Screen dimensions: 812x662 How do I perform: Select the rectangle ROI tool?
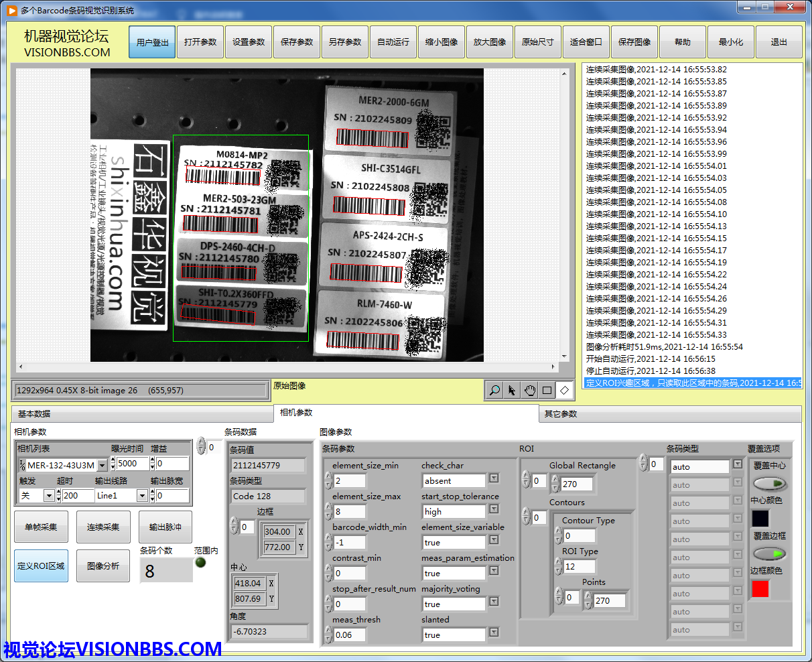[x=547, y=390]
